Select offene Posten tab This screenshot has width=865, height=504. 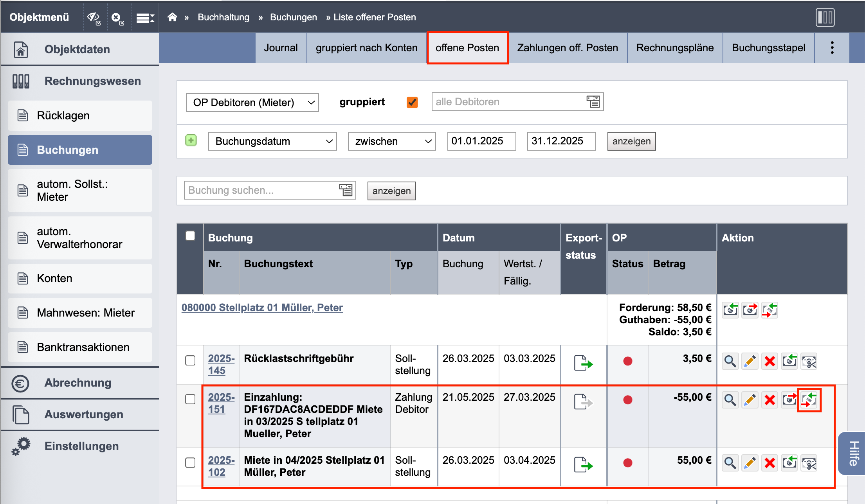[467, 48]
